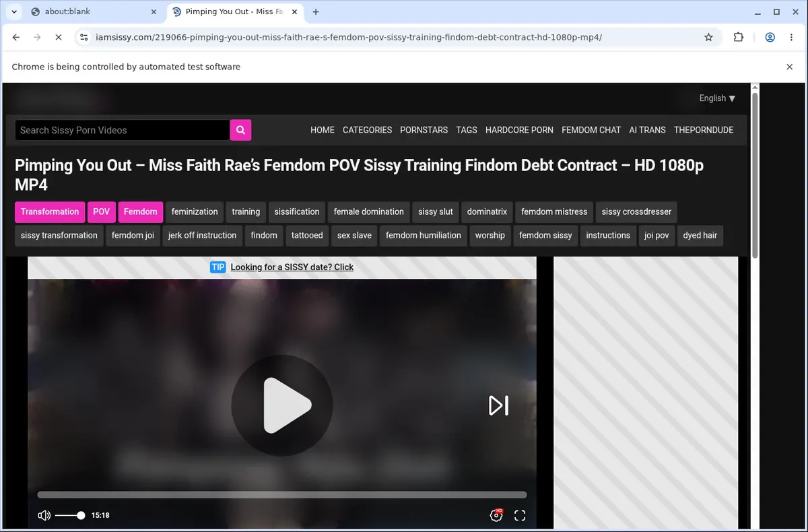Dismiss the automated test software infobar
The width and height of the screenshot is (808, 532).
[790, 67]
